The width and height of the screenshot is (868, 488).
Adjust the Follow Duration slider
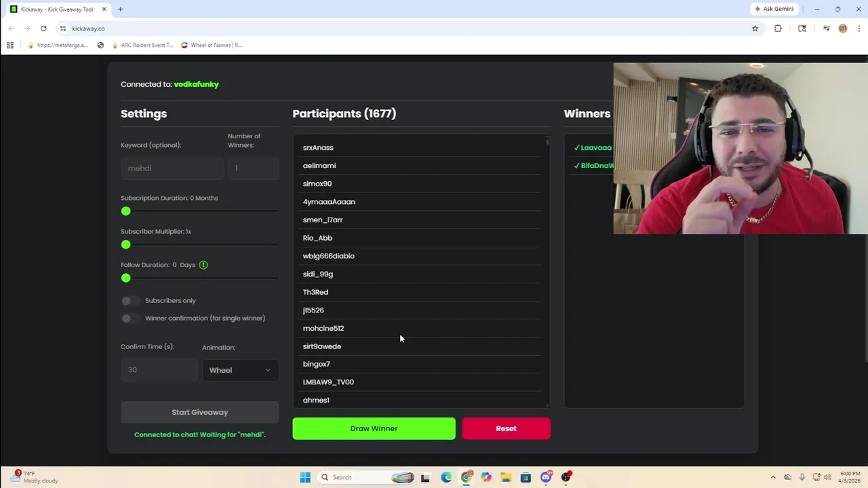(199, 278)
